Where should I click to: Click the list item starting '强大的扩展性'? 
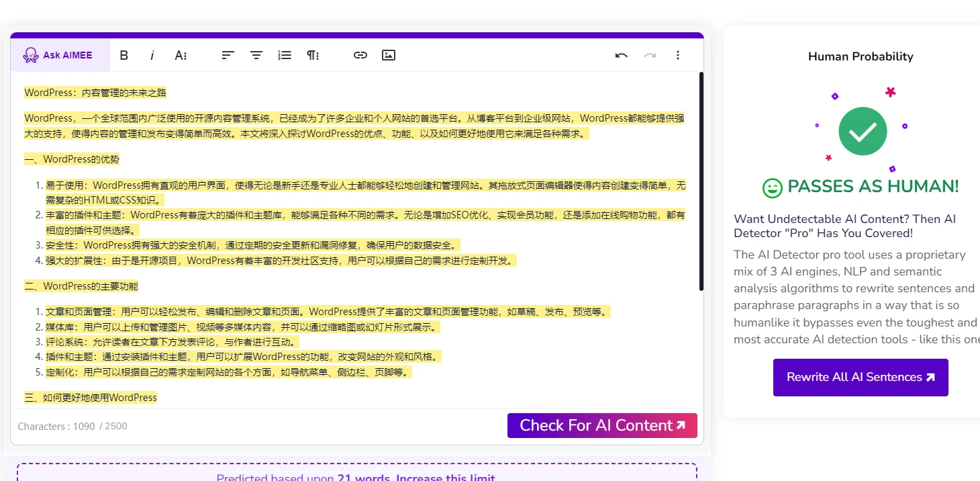tap(282, 261)
